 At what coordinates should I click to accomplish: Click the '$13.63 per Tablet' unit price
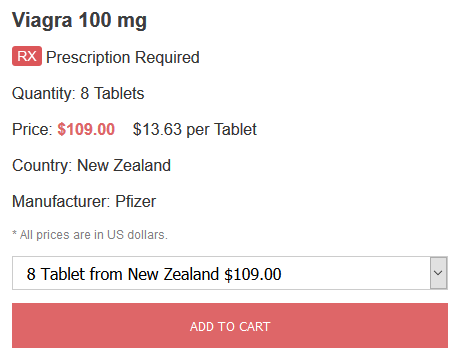pos(195,130)
